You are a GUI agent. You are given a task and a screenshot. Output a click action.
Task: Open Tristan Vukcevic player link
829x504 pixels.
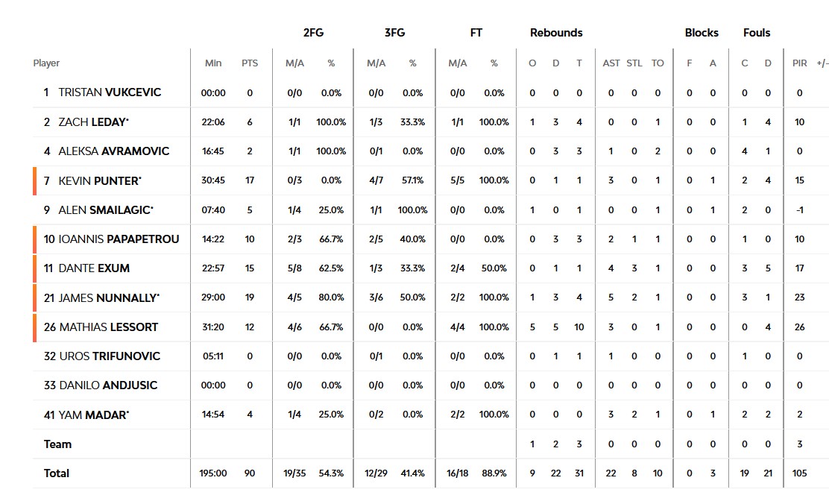click(110, 92)
